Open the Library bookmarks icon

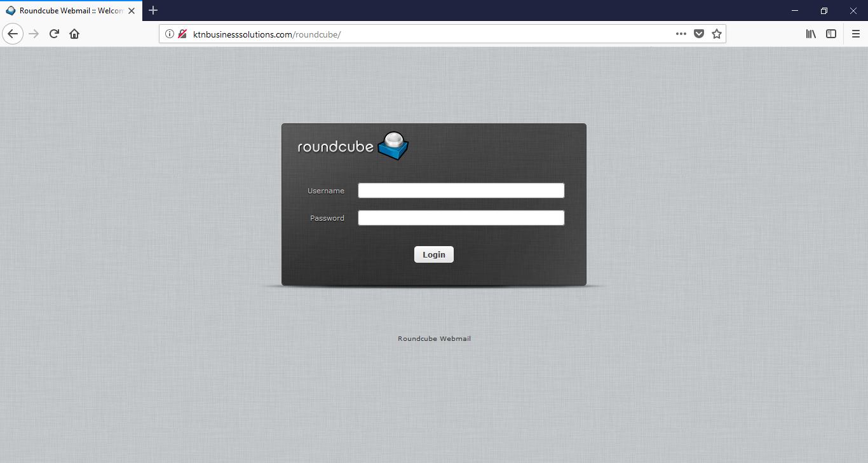click(811, 34)
